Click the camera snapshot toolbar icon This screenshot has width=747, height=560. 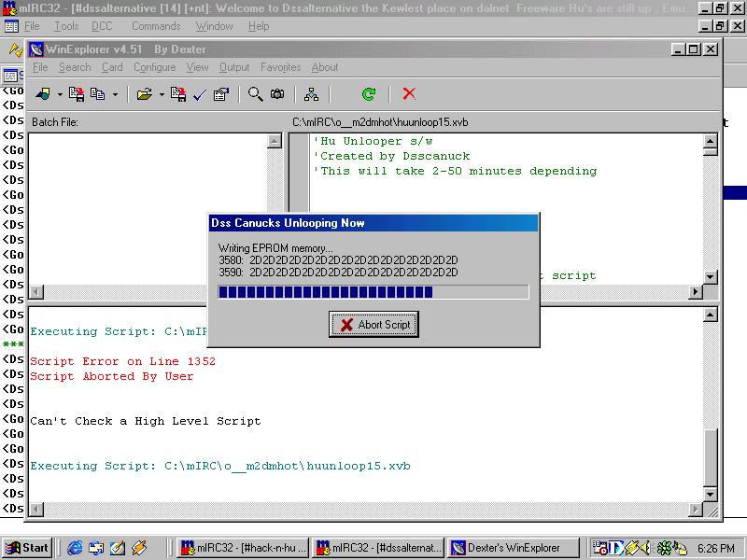277,94
